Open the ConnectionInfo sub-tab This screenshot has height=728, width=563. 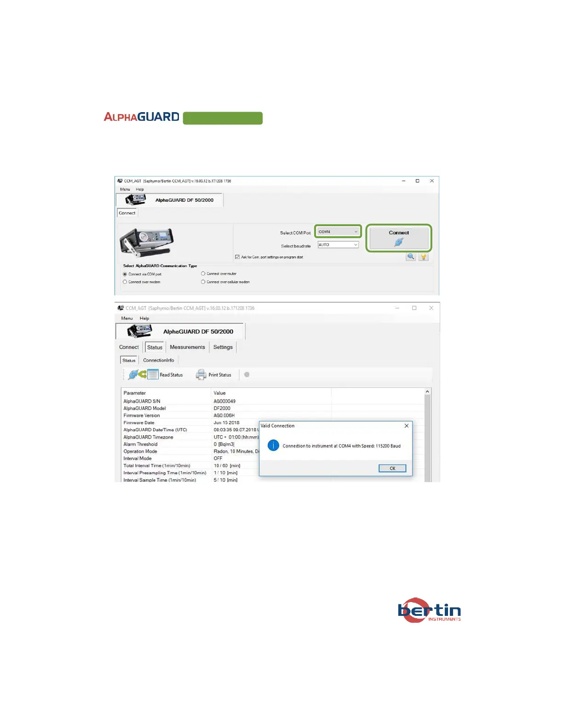pyautogui.click(x=158, y=360)
